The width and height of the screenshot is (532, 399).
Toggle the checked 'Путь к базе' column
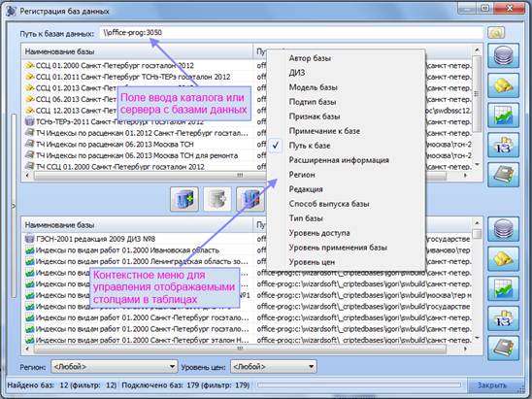[346, 146]
